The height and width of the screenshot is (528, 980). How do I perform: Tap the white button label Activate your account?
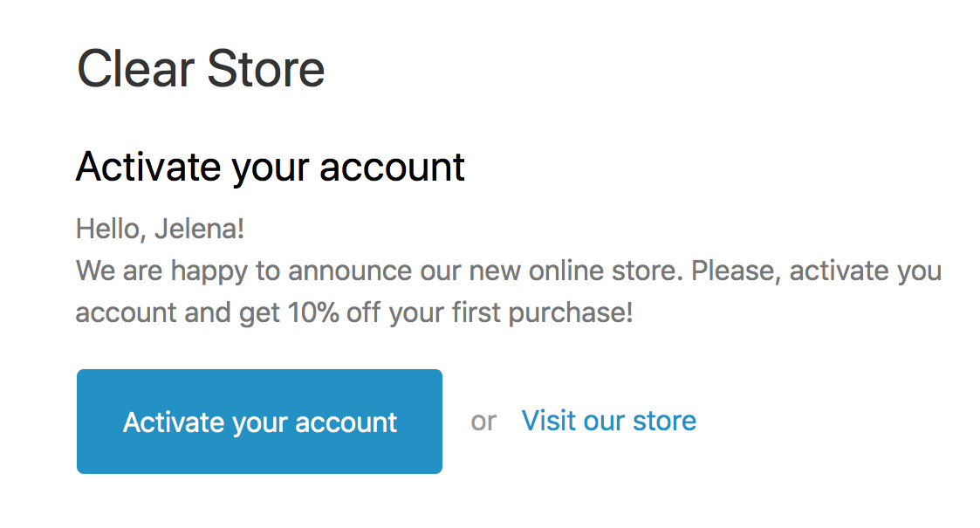point(259,422)
